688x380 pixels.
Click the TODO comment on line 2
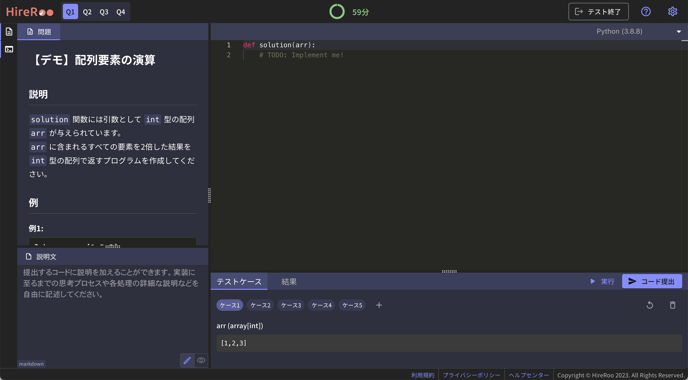coord(301,55)
